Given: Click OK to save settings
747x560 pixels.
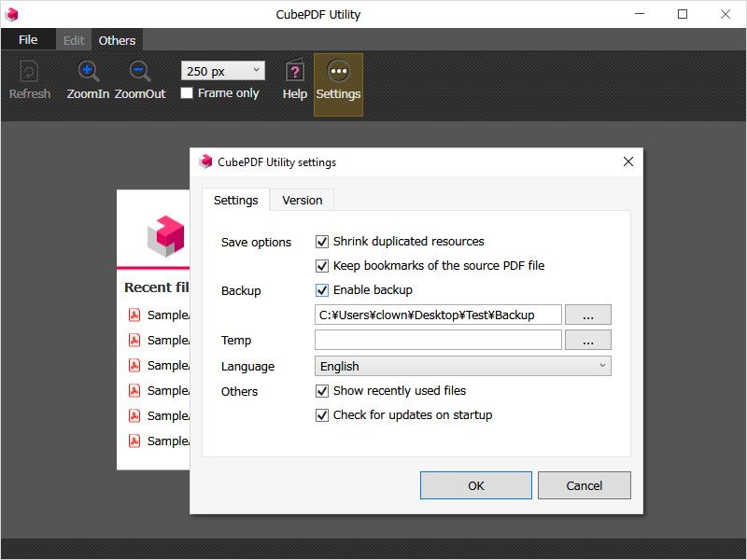Looking at the screenshot, I should pyautogui.click(x=476, y=485).
